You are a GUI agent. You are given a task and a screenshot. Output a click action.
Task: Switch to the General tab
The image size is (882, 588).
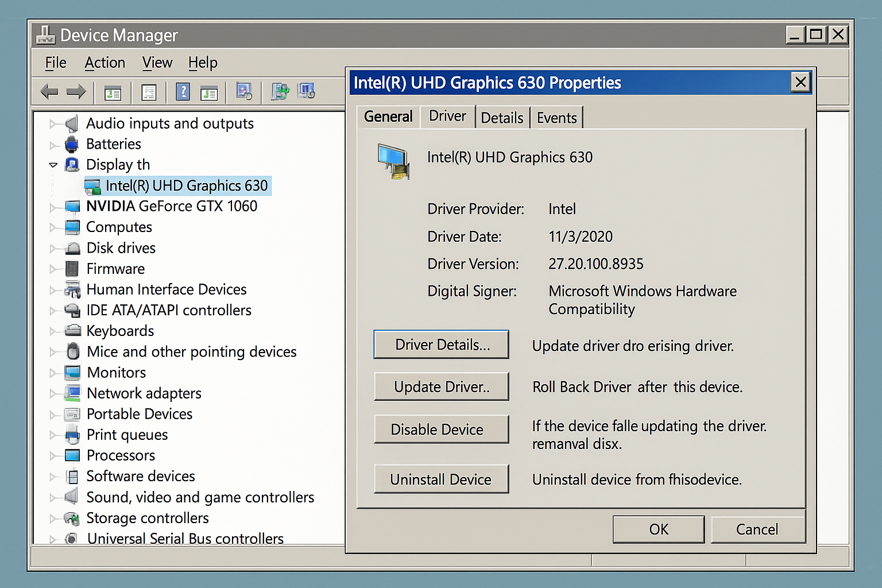388,117
